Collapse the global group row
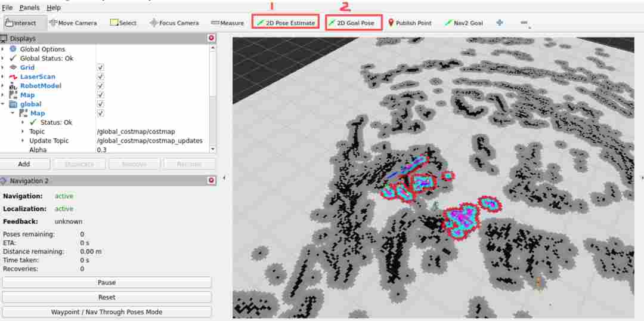 coord(3,104)
